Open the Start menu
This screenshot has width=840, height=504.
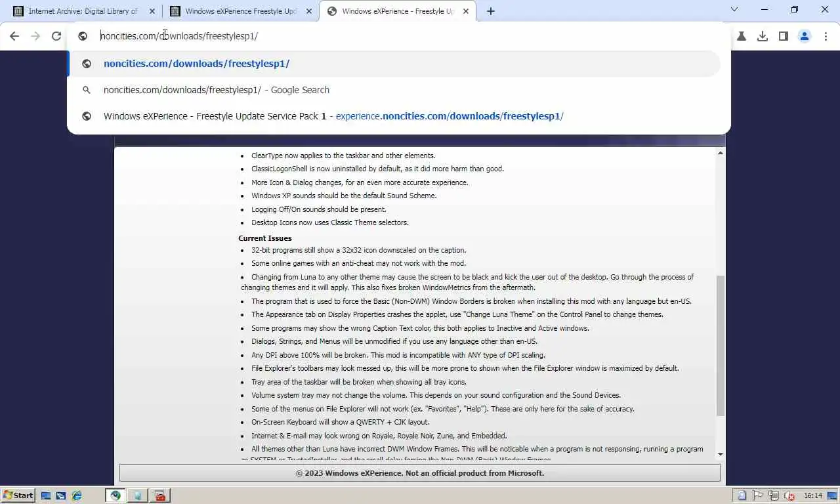point(18,495)
